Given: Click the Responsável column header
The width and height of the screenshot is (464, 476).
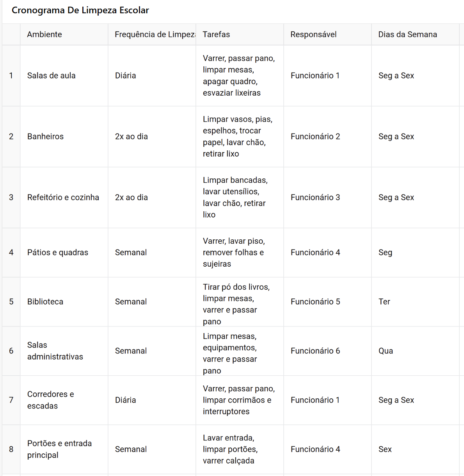Looking at the screenshot, I should click(x=327, y=34).
